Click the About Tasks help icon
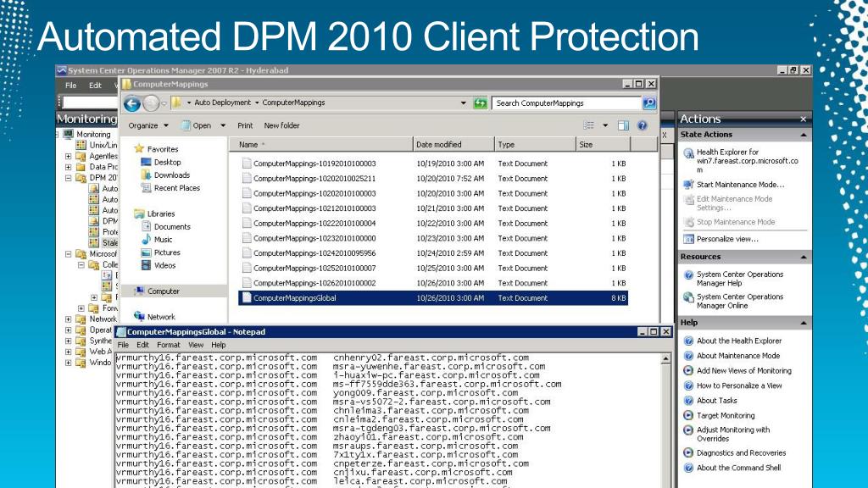 click(688, 401)
